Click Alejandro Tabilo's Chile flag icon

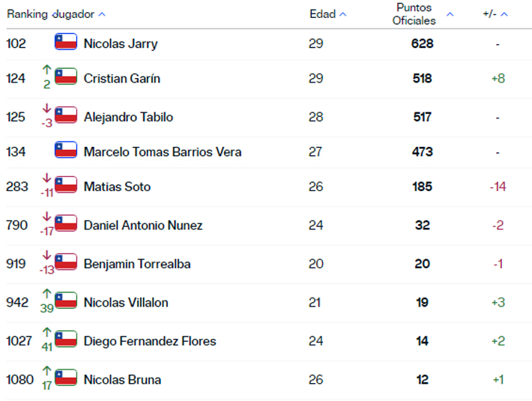click(66, 115)
